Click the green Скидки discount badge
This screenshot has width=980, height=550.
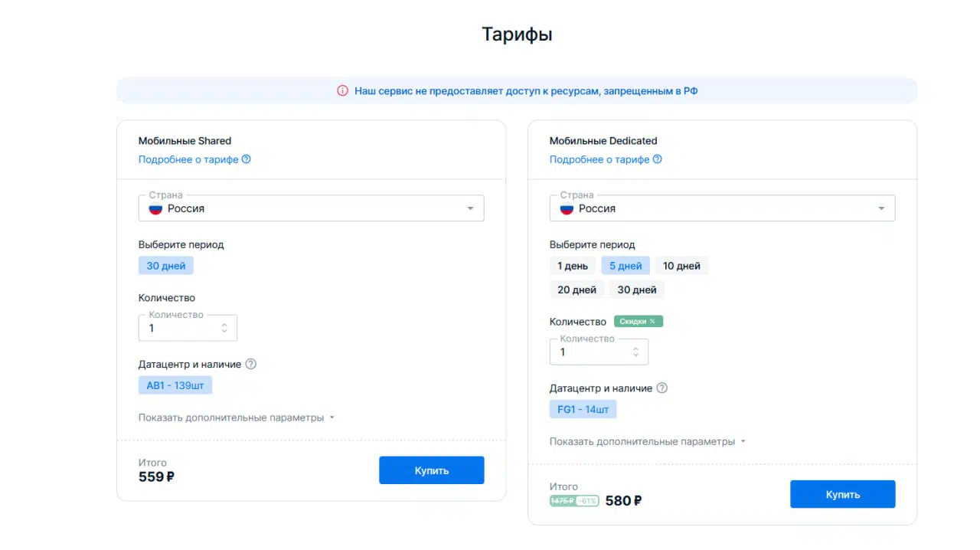pos(639,321)
